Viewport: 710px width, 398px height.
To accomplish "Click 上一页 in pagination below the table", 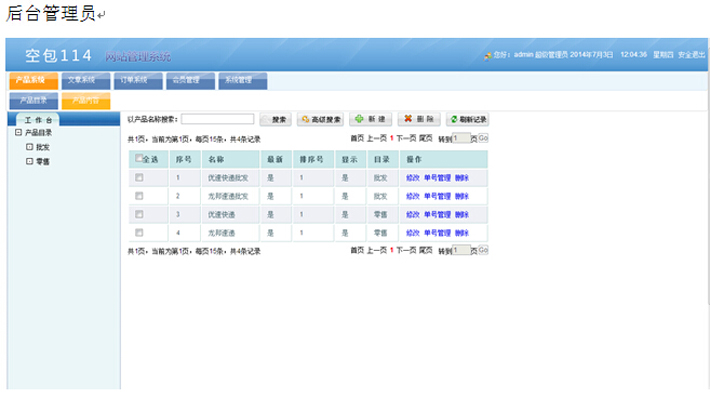I will pyautogui.click(x=377, y=250).
